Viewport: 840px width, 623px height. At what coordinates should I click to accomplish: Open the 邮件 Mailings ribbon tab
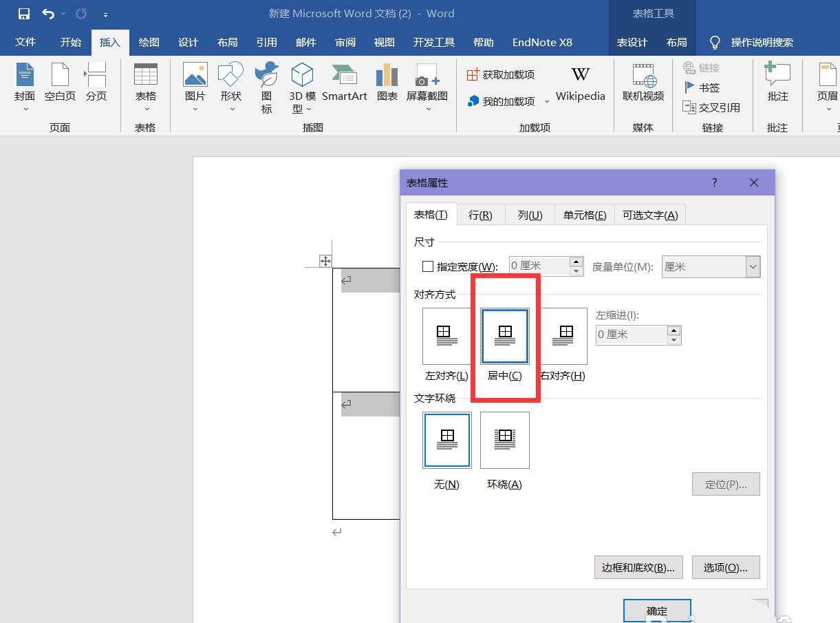[x=306, y=42]
